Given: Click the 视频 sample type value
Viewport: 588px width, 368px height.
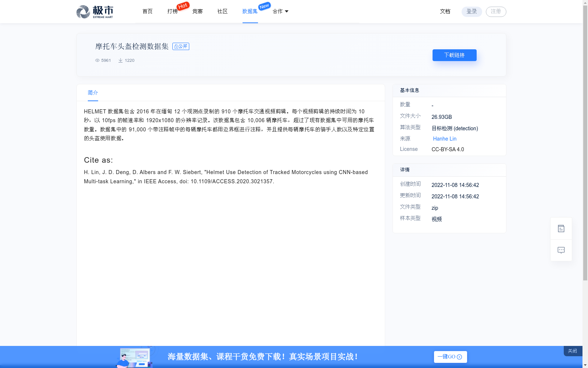Looking at the screenshot, I should [437, 219].
